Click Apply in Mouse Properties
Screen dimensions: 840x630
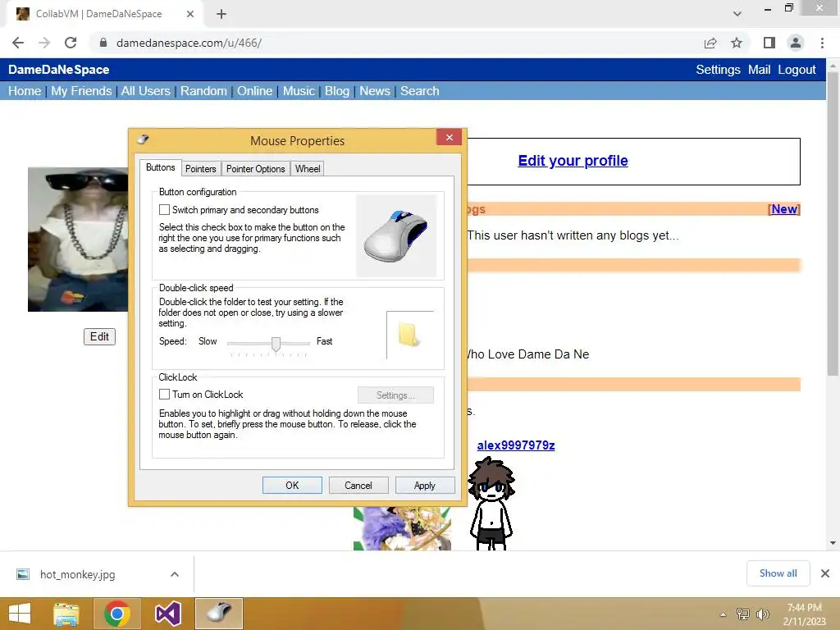pyautogui.click(x=425, y=486)
